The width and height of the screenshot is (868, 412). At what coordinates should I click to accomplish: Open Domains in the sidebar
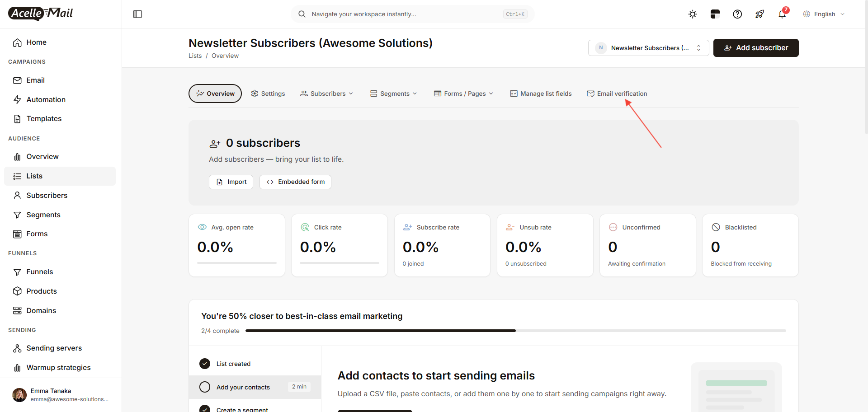pyautogui.click(x=60, y=310)
